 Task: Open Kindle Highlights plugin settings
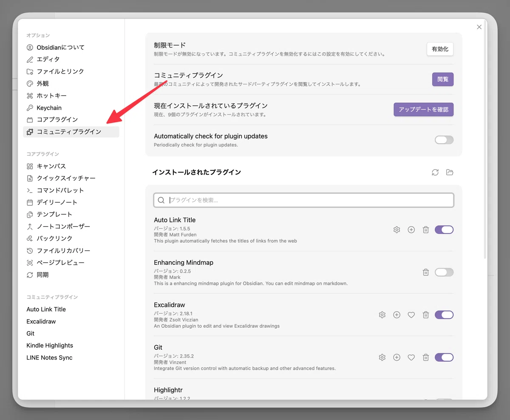[71, 346]
